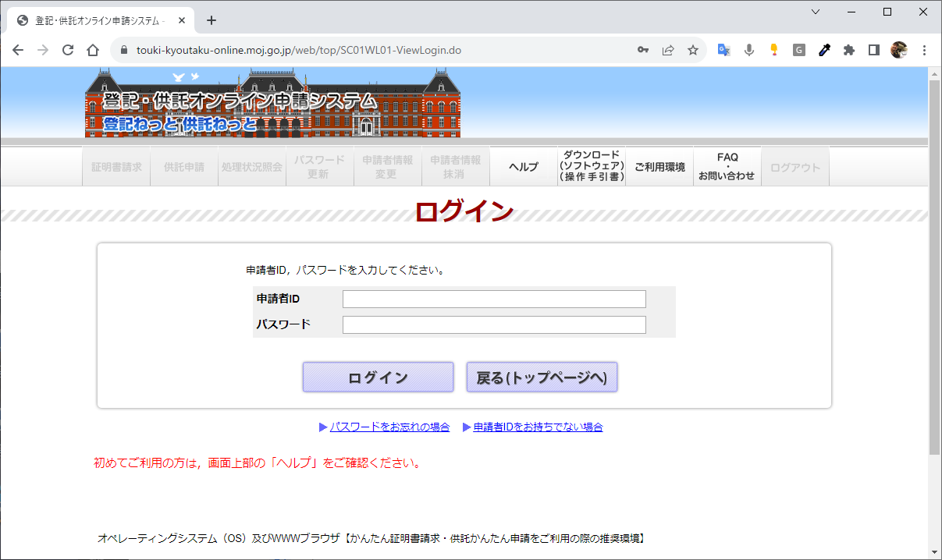
Task: Open the Extensions puzzle piece icon
Action: point(849,50)
